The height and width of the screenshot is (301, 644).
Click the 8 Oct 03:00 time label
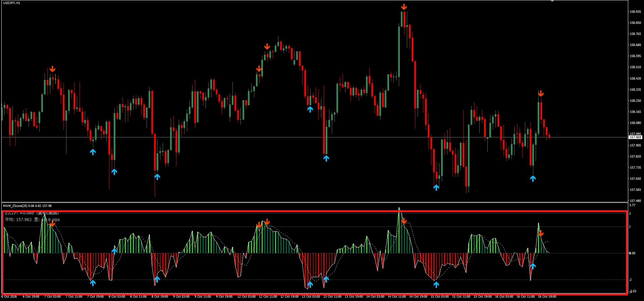(117, 297)
